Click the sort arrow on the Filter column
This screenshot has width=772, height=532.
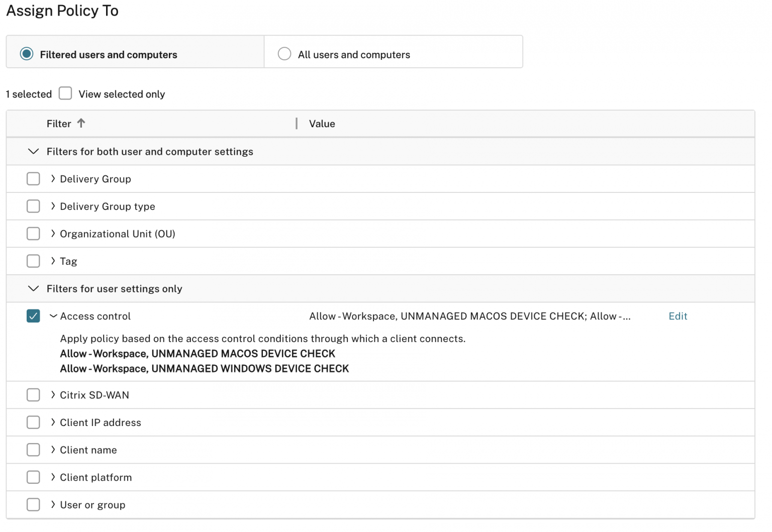[x=81, y=123]
